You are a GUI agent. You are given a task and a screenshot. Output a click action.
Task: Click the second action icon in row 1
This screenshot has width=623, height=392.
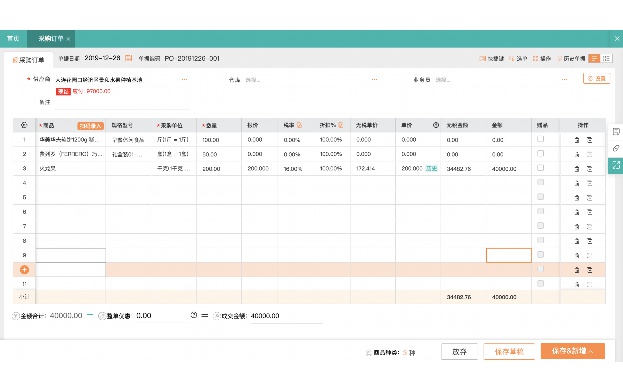coord(590,140)
